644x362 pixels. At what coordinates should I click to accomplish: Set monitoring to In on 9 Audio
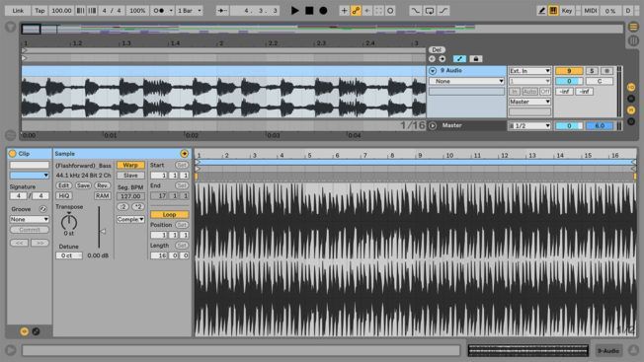515,92
